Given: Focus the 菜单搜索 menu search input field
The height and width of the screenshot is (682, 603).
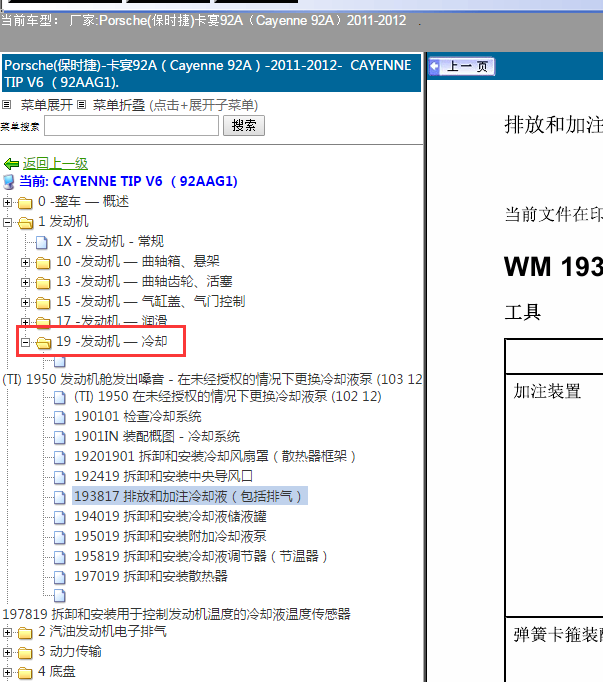Looking at the screenshot, I should point(131,126).
